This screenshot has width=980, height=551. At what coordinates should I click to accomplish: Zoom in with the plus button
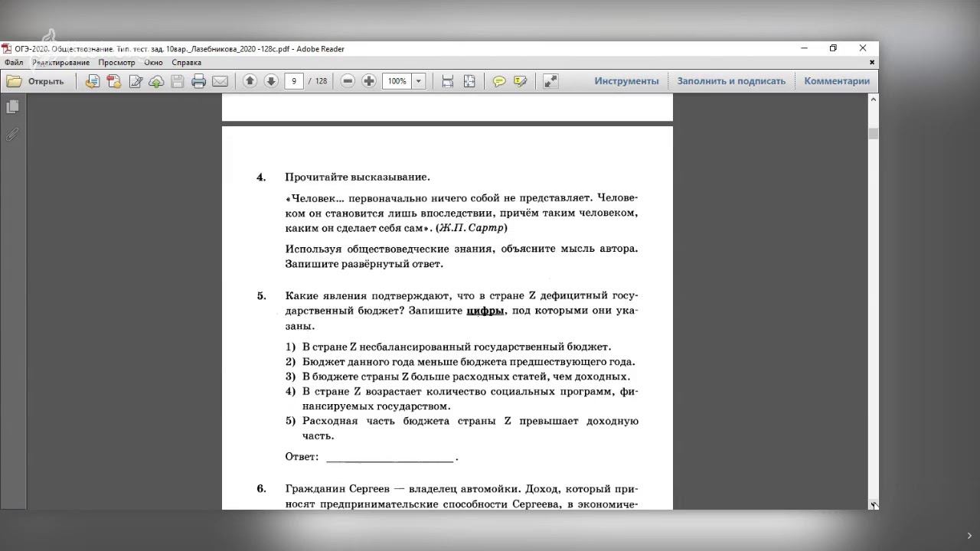pos(369,81)
